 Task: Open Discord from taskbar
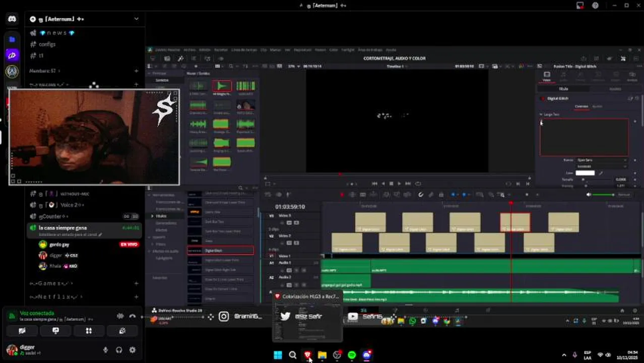point(367,355)
